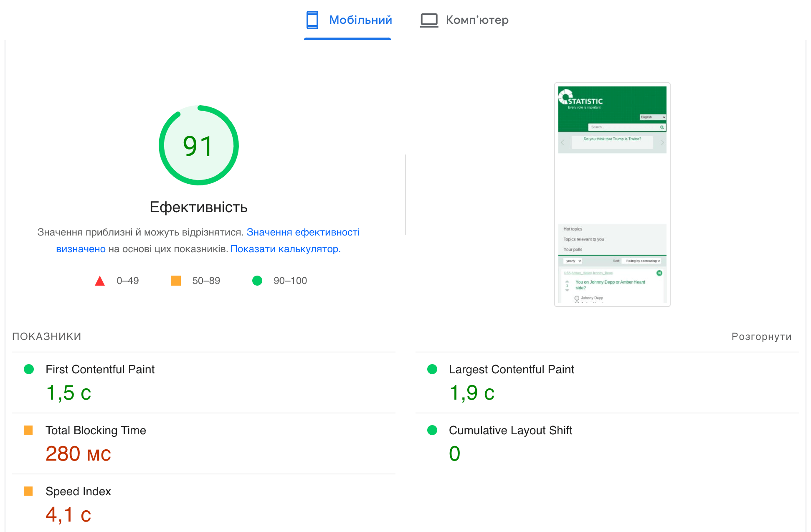Click the green share icon on the poll card
The height and width of the screenshot is (532, 811).
(x=659, y=273)
